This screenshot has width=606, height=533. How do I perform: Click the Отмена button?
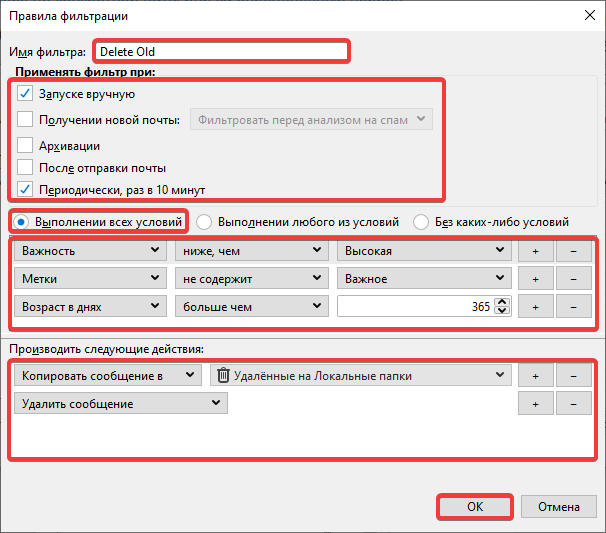pos(559,507)
